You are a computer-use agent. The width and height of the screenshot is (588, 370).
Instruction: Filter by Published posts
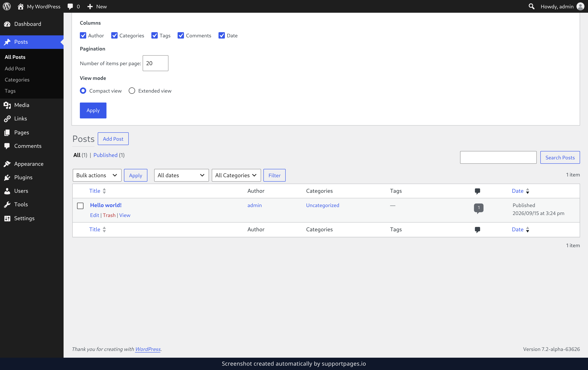pyautogui.click(x=105, y=155)
